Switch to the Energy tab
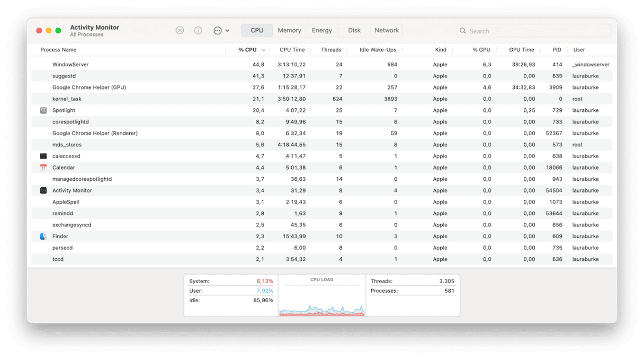This screenshot has width=644, height=359. 321,31
